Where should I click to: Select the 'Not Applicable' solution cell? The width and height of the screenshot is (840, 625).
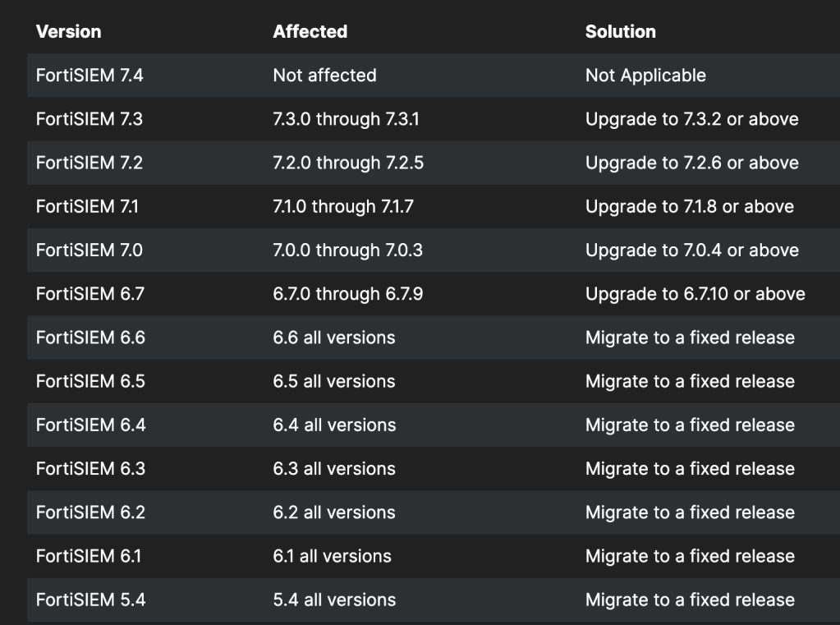645,76
